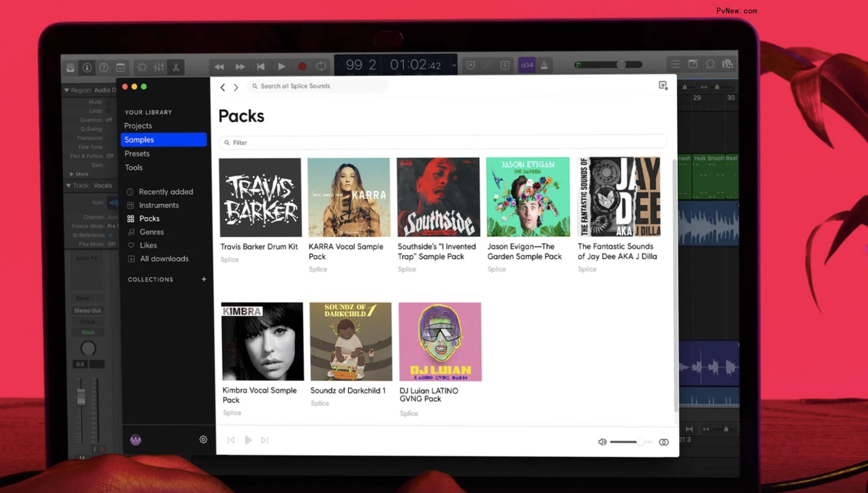Select the Genres sidebar item

(x=151, y=232)
